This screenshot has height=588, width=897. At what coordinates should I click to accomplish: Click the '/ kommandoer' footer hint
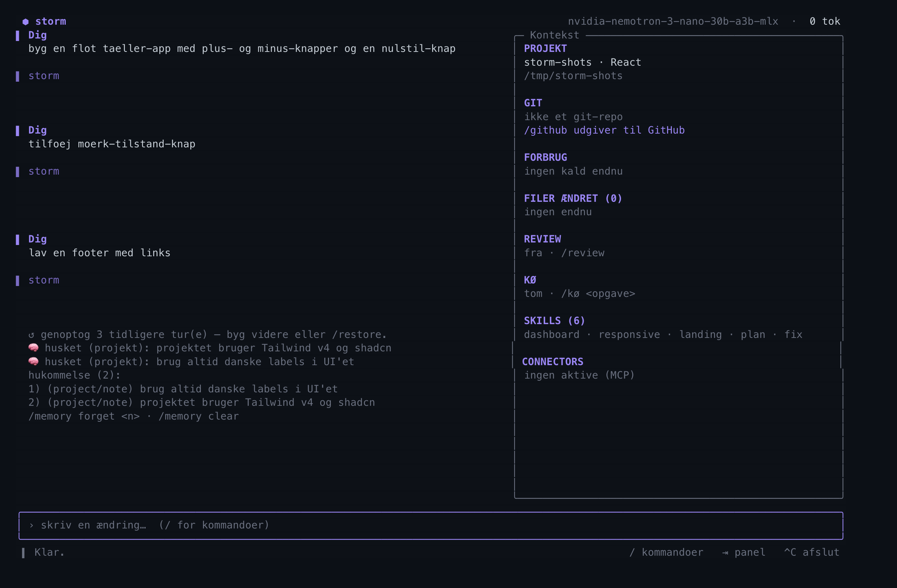[666, 552]
